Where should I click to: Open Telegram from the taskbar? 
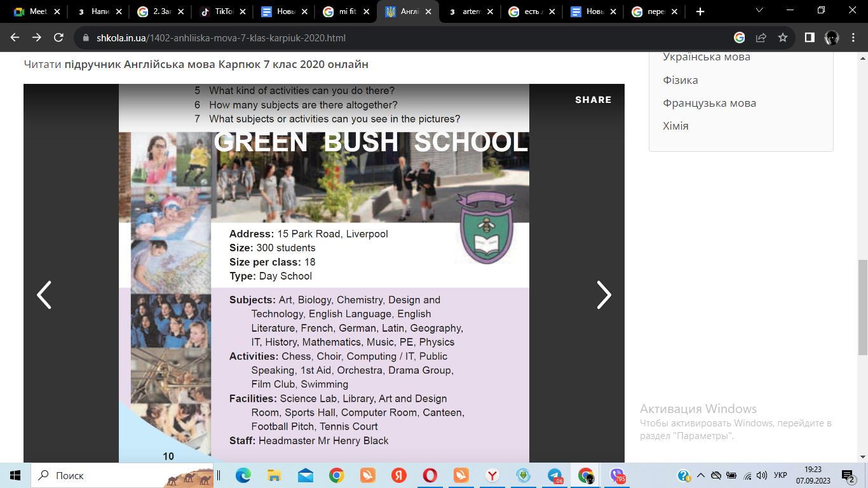555,475
